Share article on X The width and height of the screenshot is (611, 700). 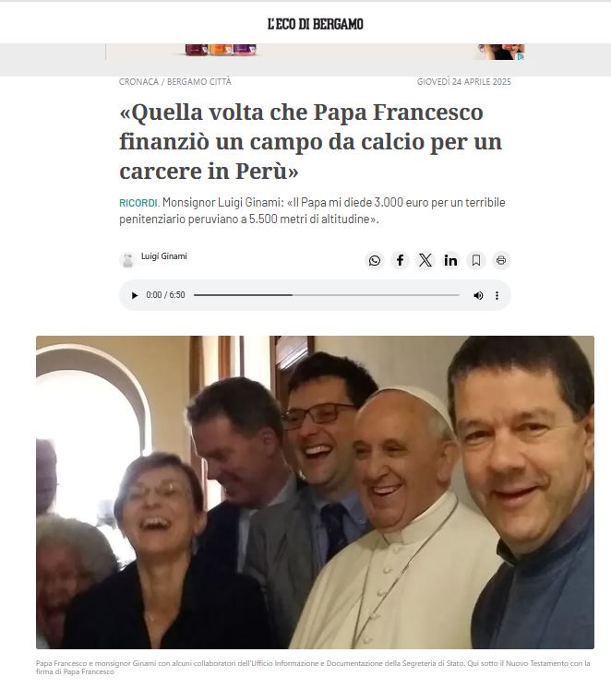(x=425, y=260)
